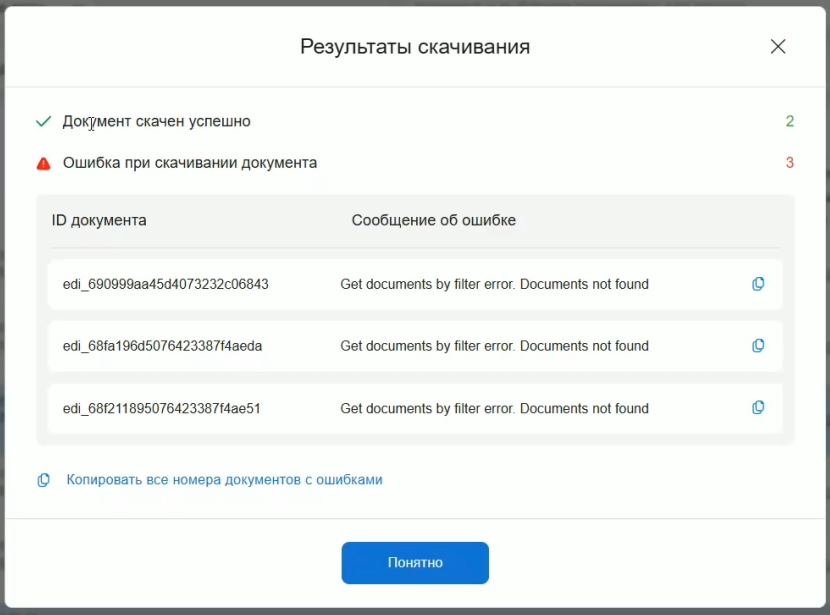Screen dimensions: 830x615
Task: Click the error message in the first row
Action: coord(494,284)
